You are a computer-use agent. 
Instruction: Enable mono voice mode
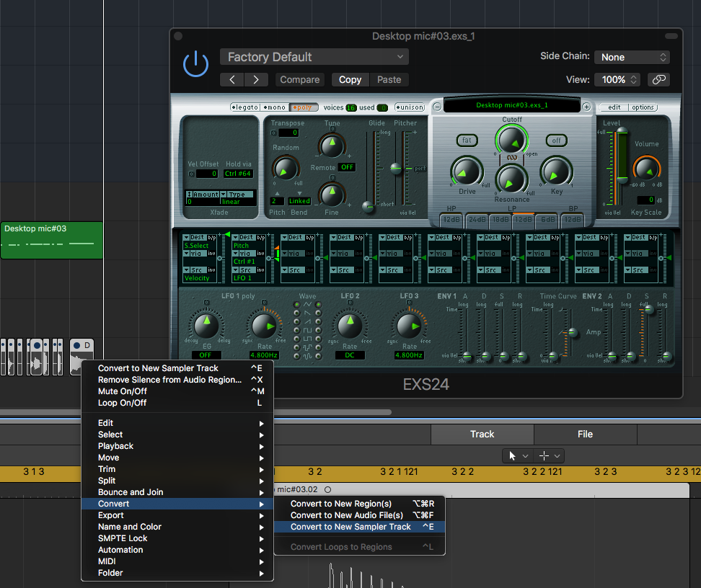click(275, 107)
